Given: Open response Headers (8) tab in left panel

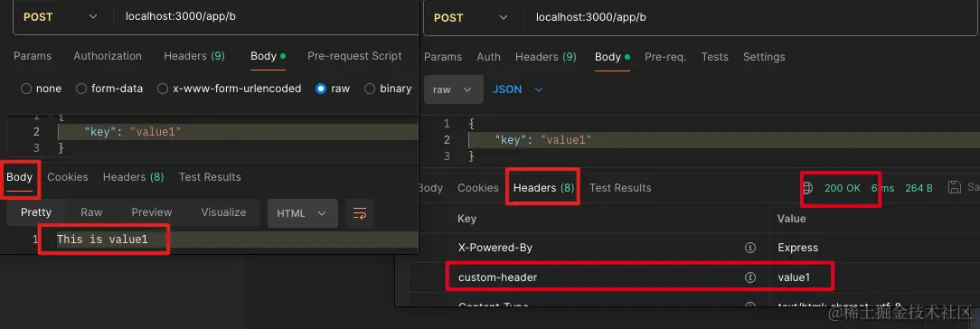Looking at the screenshot, I should [x=133, y=177].
